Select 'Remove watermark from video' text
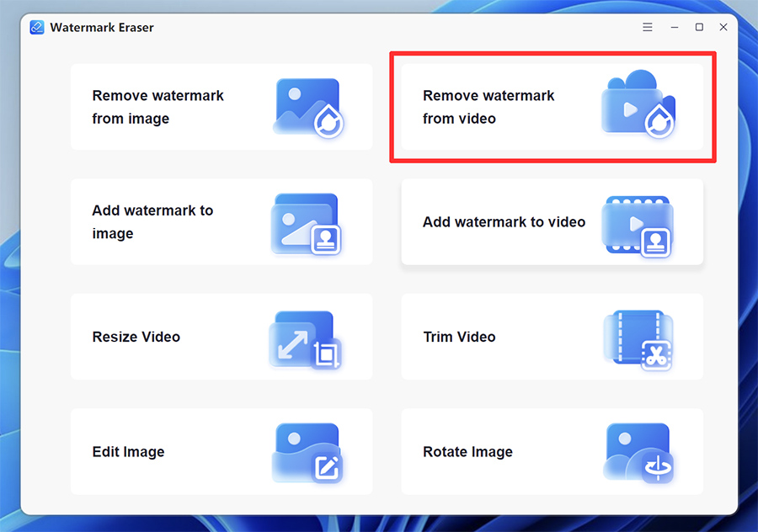The width and height of the screenshot is (758, 532). point(488,107)
